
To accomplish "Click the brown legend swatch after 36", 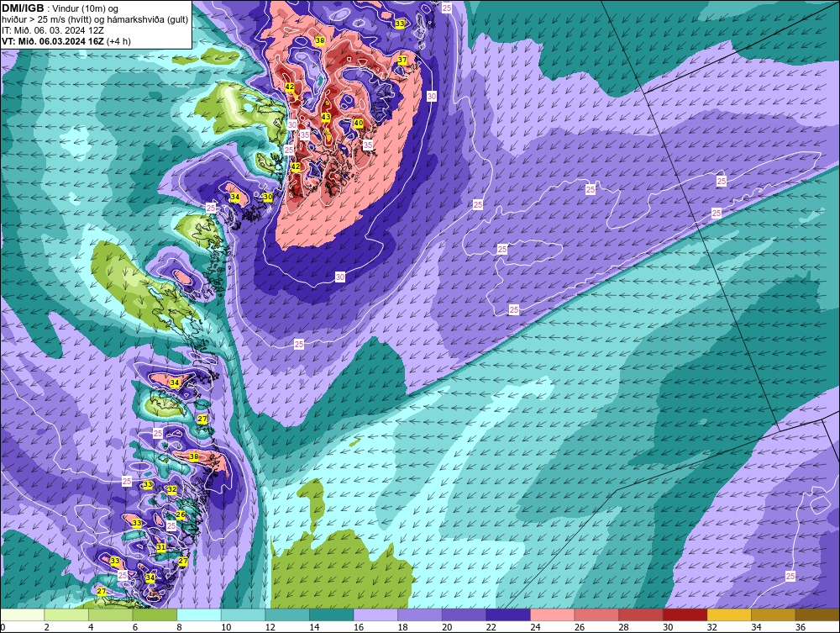I will point(817,615).
